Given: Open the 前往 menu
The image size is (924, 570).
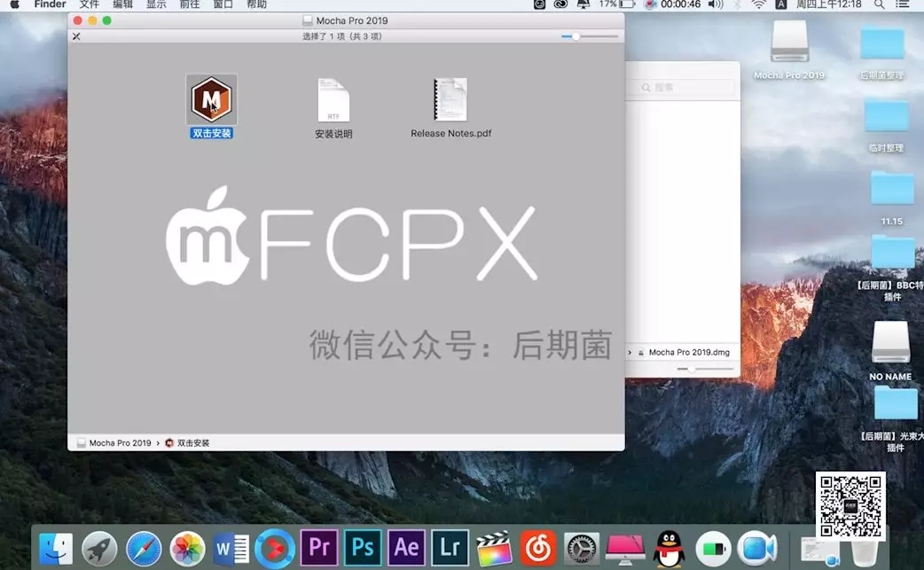Looking at the screenshot, I should coord(190,4).
